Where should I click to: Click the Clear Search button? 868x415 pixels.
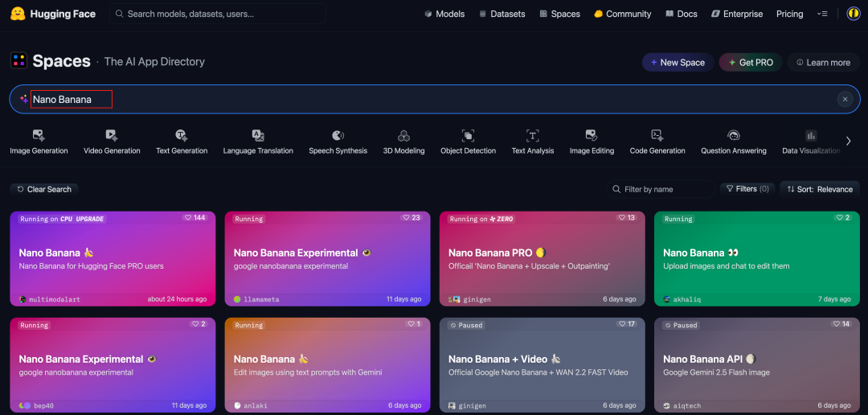click(44, 189)
